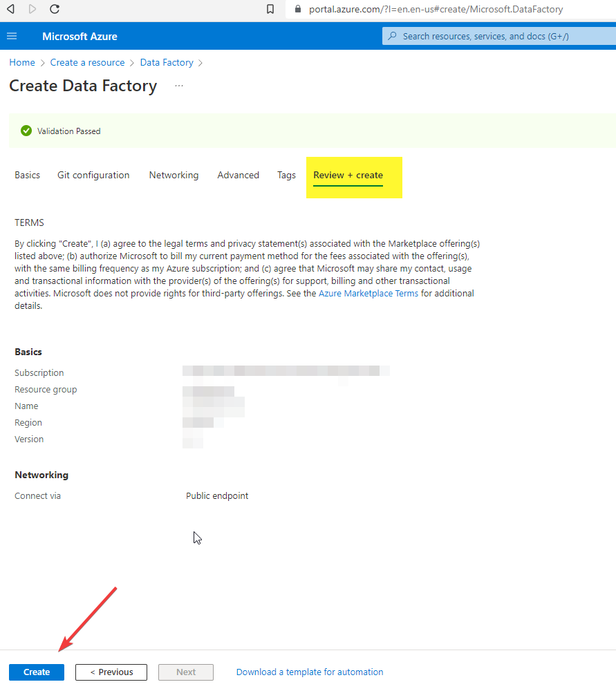Click the browser forward arrow
The image size is (616, 691).
(32, 9)
